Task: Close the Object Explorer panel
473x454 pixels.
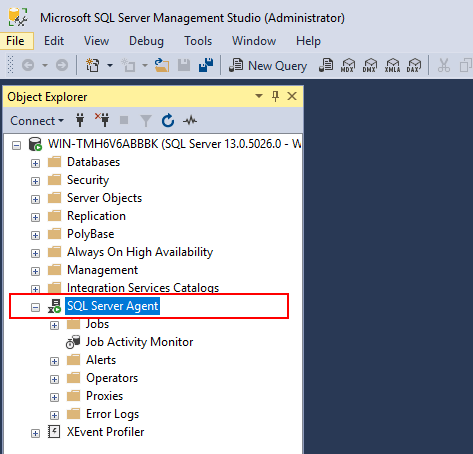Action: [292, 96]
